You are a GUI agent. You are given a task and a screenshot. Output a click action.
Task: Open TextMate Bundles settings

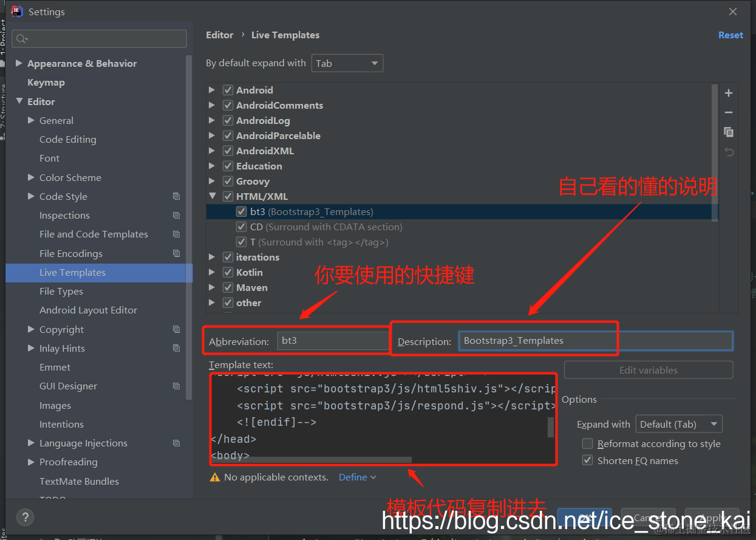[80, 481]
